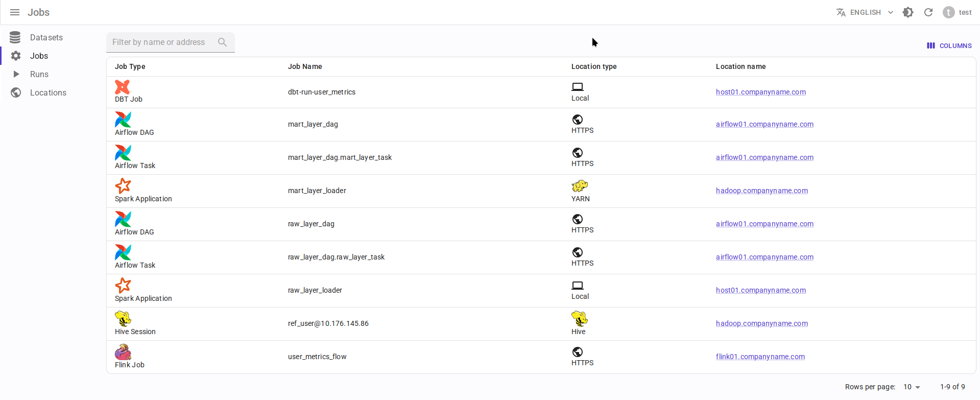Open the rows per page dropdown
The height and width of the screenshot is (400, 980).
tap(912, 387)
